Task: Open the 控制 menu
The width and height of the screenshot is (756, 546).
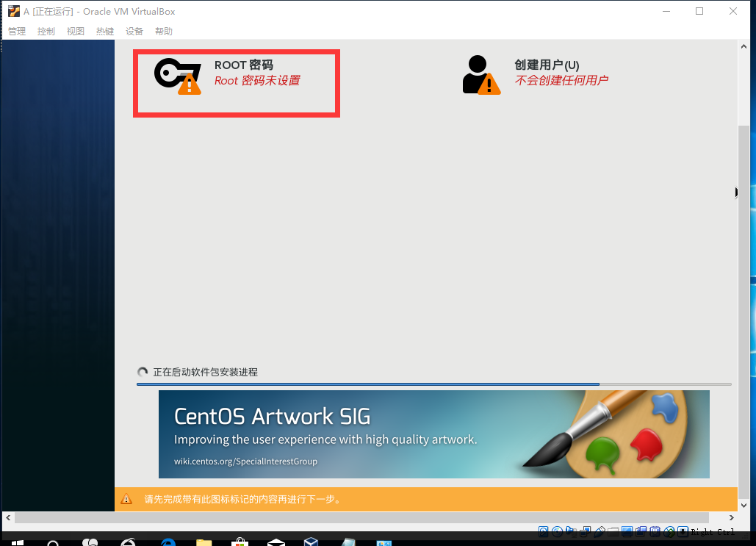Action: pyautogui.click(x=46, y=32)
